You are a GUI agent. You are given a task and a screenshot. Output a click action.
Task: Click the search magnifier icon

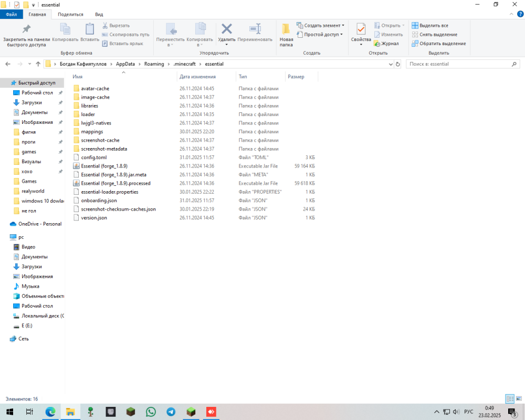pos(514,64)
